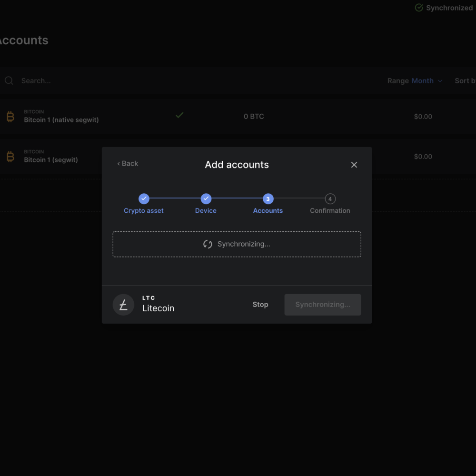Open Bitcoin 1 (native segwit) account

(x=61, y=120)
